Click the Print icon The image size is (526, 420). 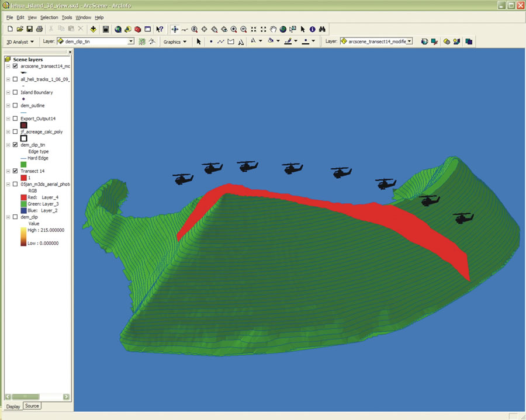(39, 29)
